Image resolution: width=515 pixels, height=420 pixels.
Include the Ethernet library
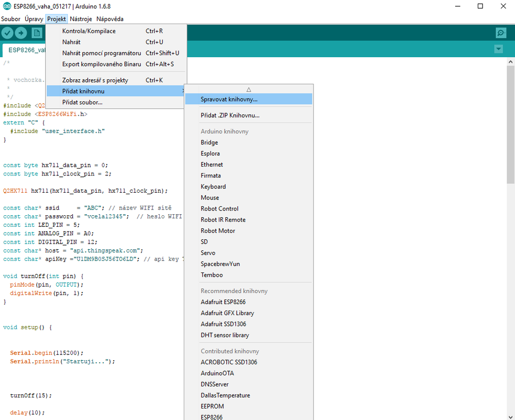(x=249, y=164)
